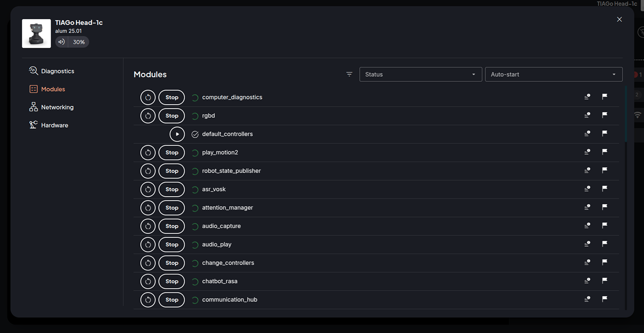The image size is (644, 333).
Task: Toggle auto-start flag for rgbd
Action: pyautogui.click(x=605, y=115)
